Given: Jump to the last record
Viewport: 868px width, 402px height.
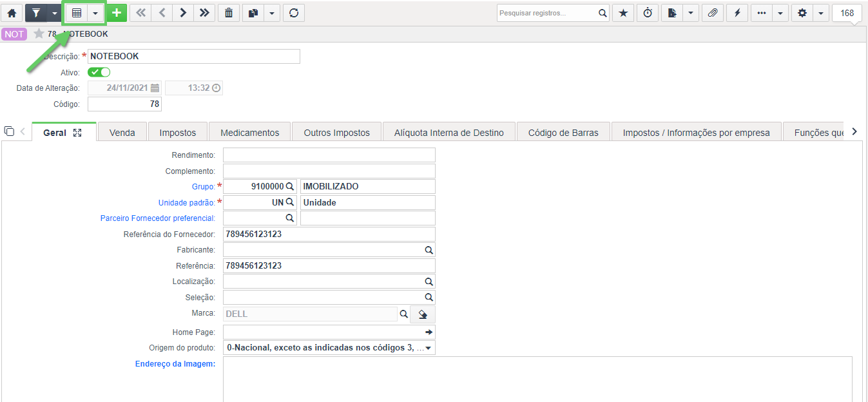Looking at the screenshot, I should (x=204, y=13).
